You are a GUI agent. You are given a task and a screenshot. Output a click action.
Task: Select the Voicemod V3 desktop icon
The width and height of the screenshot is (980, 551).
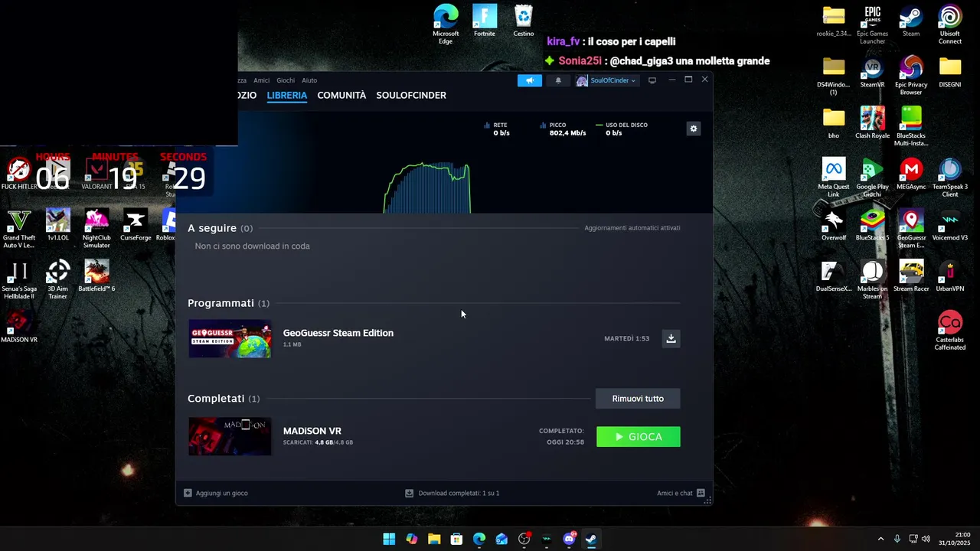(x=950, y=226)
